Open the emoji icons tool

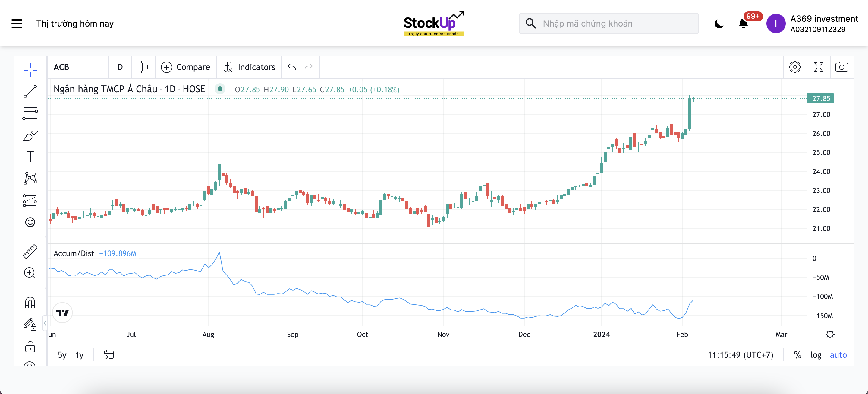click(30, 222)
